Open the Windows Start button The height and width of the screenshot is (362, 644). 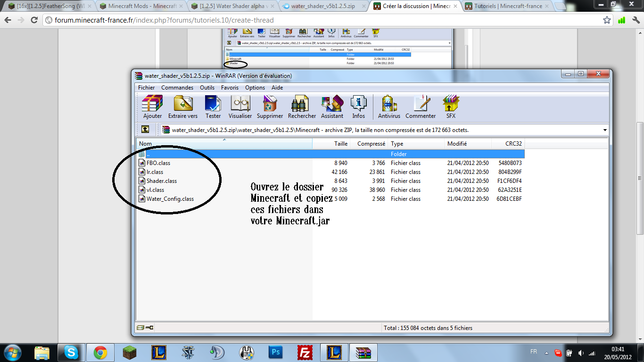pyautogui.click(x=12, y=353)
